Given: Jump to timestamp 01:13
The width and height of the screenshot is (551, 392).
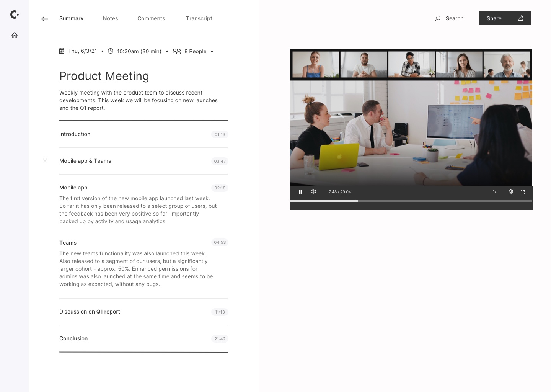Looking at the screenshot, I should click(220, 134).
